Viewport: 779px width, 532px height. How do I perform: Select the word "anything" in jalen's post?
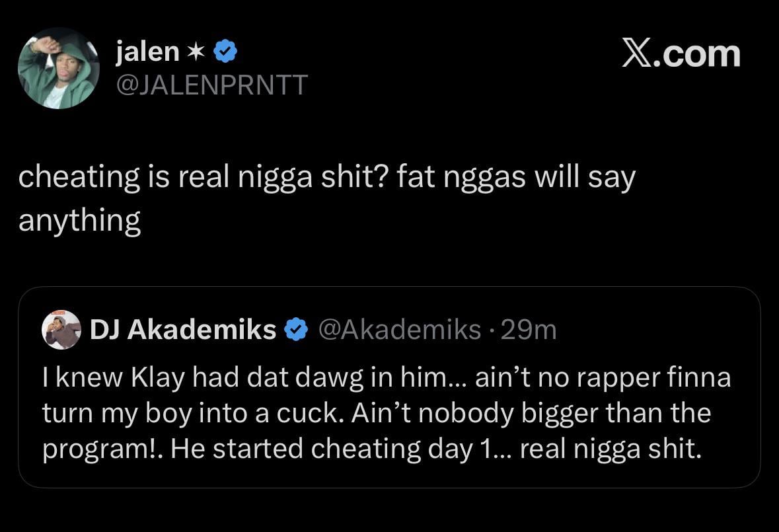point(79,221)
